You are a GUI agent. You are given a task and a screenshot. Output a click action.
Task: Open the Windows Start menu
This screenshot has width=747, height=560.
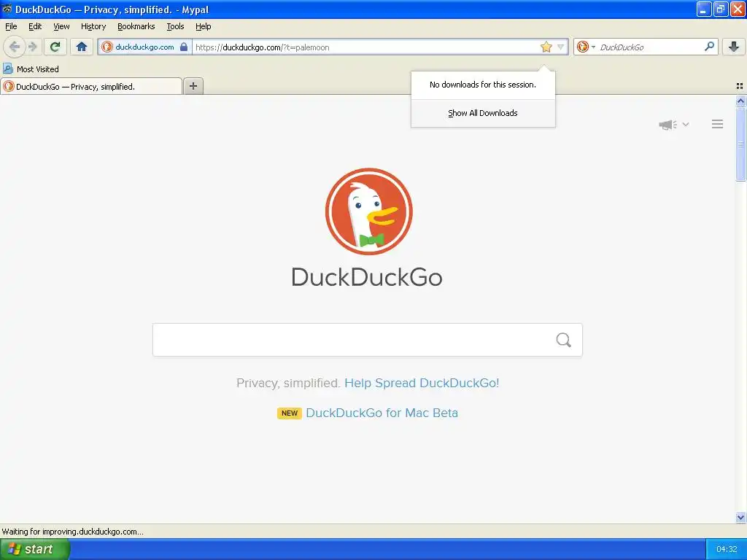click(x=34, y=549)
